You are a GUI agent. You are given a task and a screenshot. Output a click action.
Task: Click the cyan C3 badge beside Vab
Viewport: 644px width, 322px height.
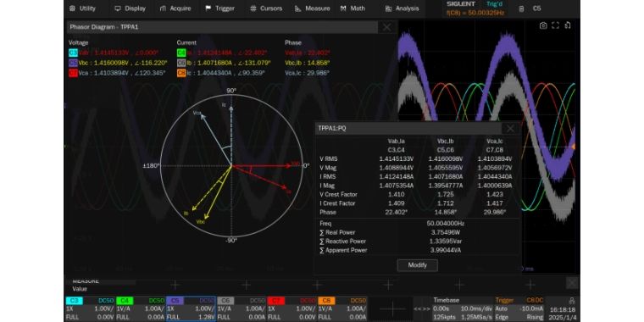coord(73,53)
